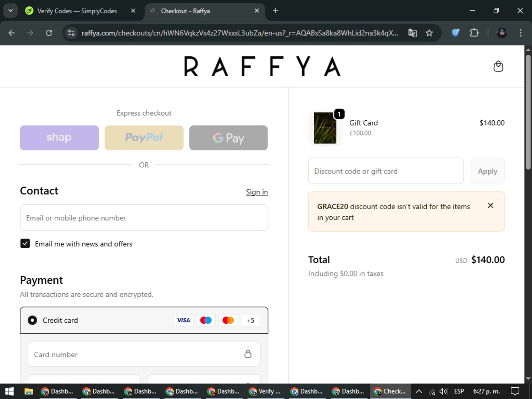Click the £100.00 gift card value
The image size is (532, 399).
(x=360, y=133)
